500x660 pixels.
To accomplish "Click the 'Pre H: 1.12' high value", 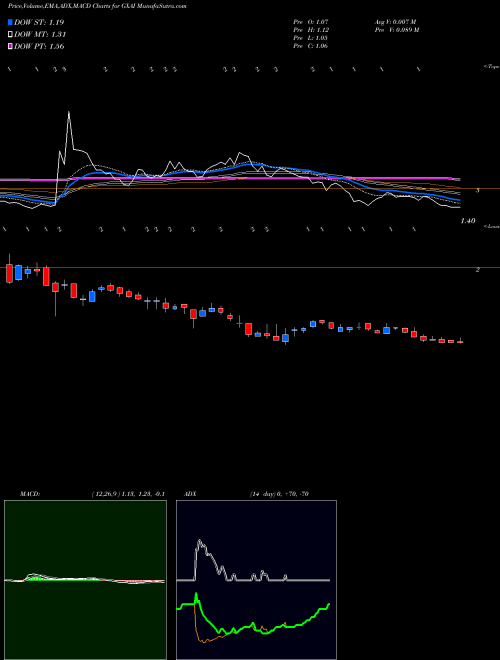I will pos(311,30).
